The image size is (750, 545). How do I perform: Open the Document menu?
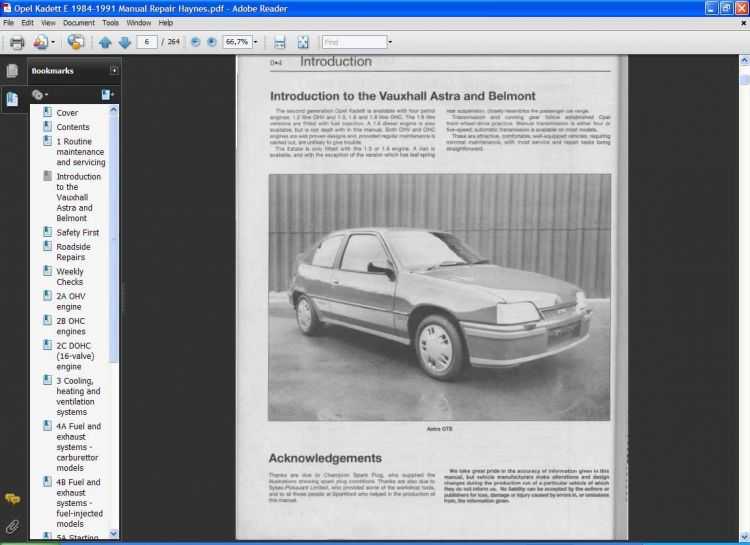tap(79, 22)
